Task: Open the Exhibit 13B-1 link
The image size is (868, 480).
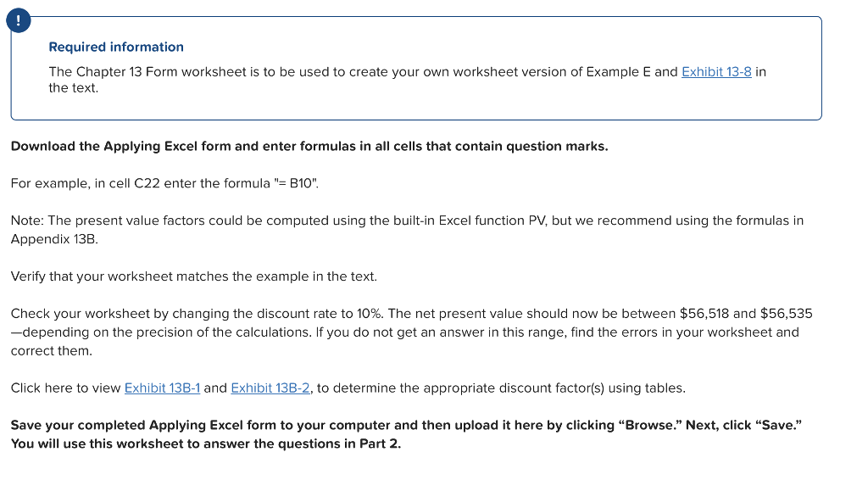Action: [162, 388]
